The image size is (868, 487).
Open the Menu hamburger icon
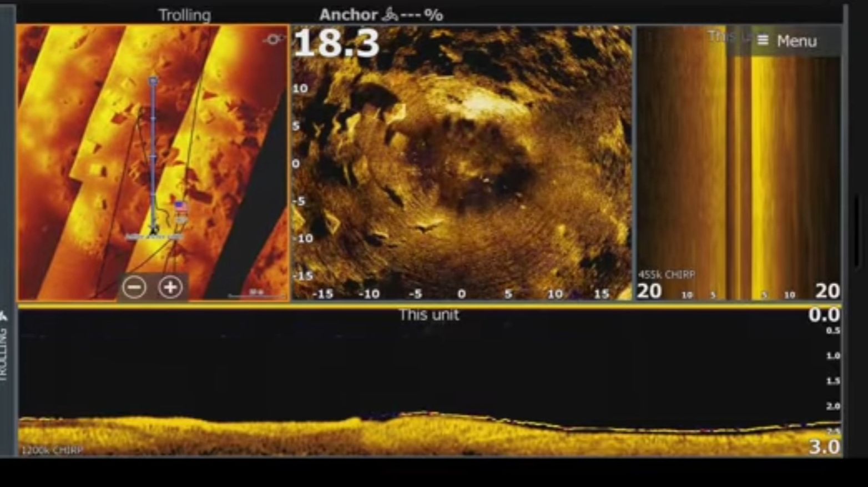pyautogui.click(x=763, y=41)
